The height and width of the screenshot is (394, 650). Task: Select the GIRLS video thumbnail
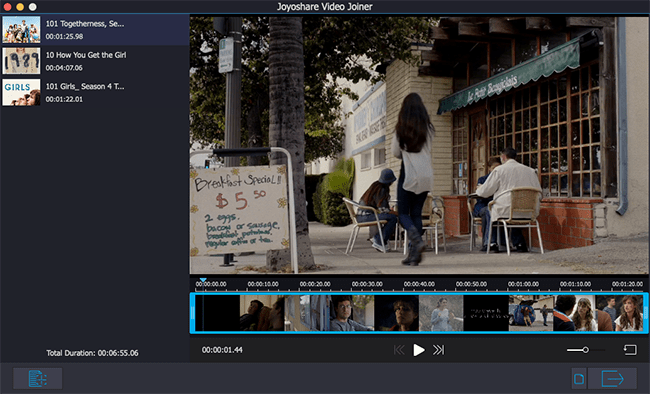(21, 92)
